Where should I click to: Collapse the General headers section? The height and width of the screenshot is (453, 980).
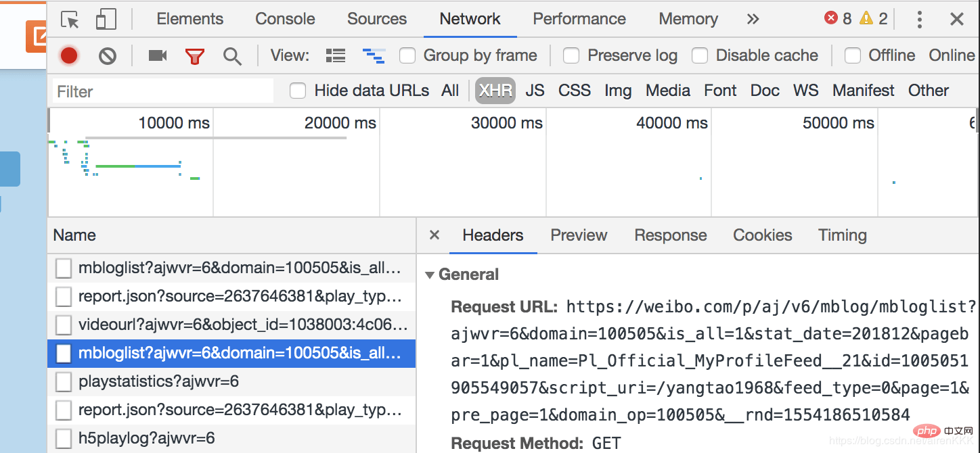[429, 275]
